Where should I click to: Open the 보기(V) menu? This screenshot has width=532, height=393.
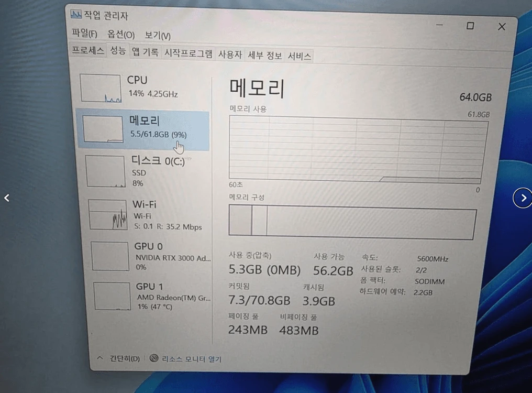coord(158,35)
